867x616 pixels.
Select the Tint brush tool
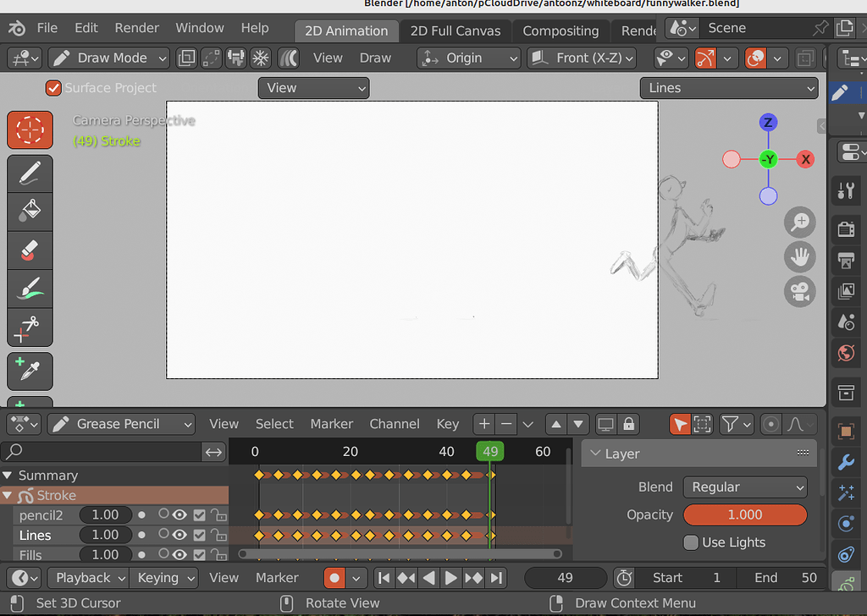(30, 289)
